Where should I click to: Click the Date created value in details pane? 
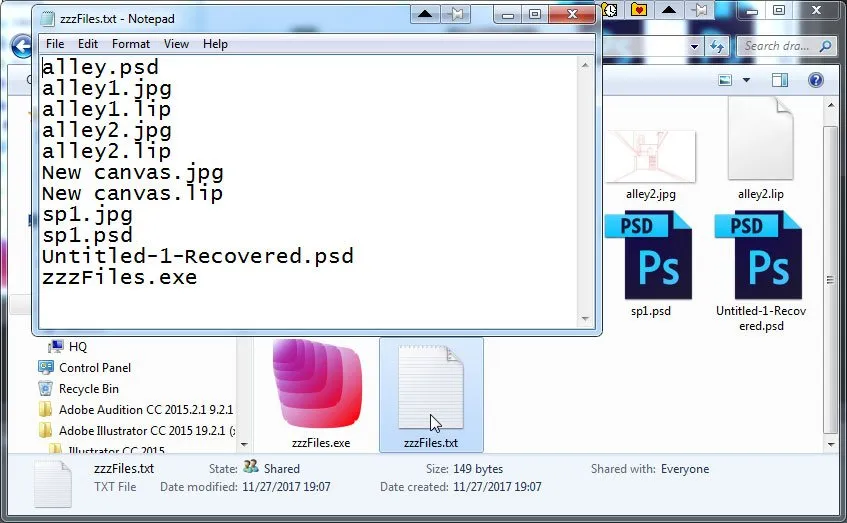(497, 487)
